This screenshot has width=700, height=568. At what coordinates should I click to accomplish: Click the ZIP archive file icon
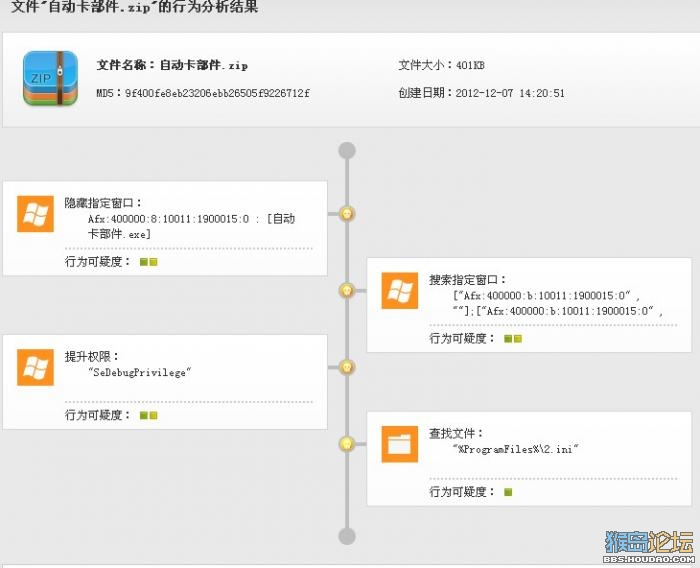(50, 79)
